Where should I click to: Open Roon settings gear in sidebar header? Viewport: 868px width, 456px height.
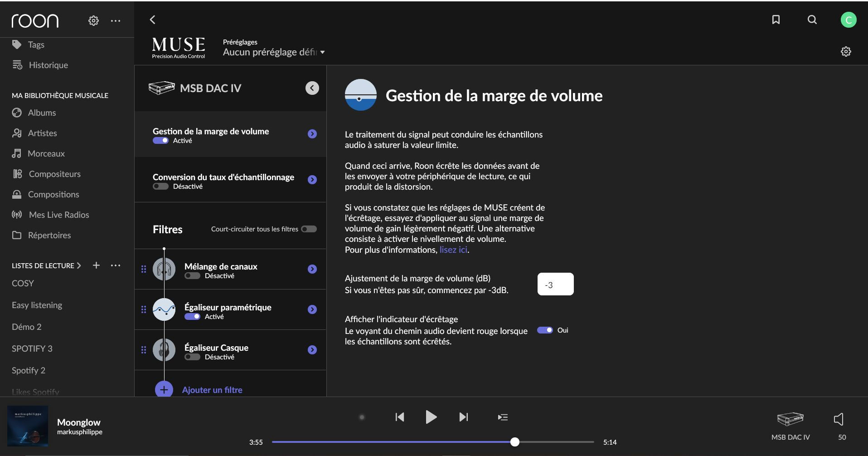click(93, 20)
